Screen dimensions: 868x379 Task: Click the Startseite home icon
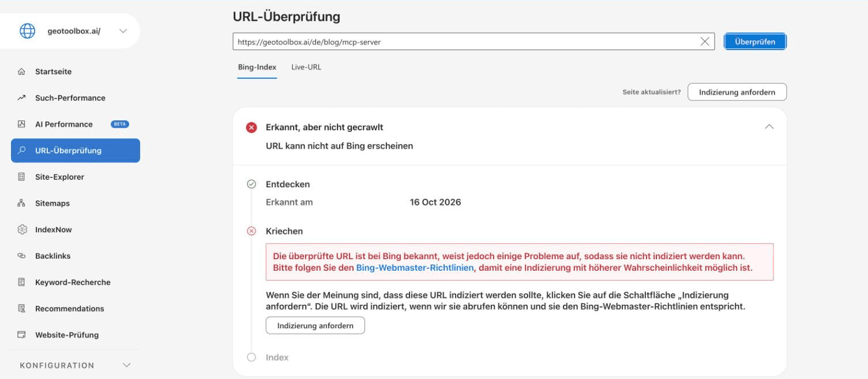22,72
